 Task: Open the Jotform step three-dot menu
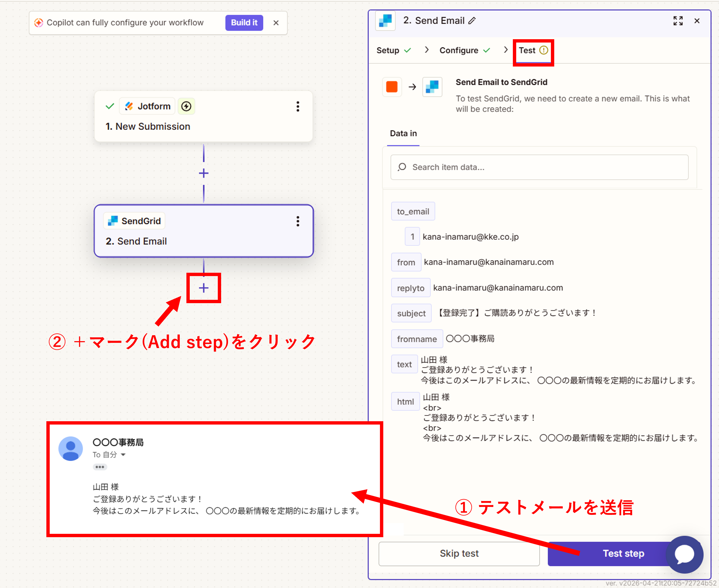298,106
